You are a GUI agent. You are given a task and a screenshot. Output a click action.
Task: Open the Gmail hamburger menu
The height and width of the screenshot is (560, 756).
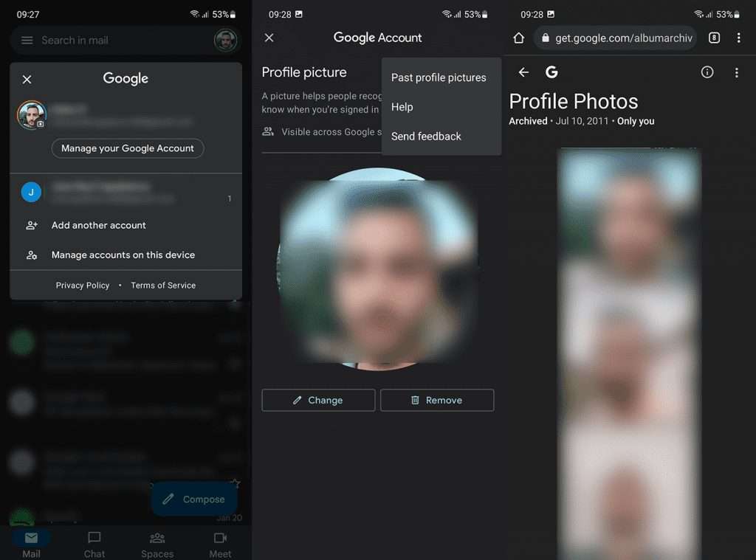coord(27,41)
